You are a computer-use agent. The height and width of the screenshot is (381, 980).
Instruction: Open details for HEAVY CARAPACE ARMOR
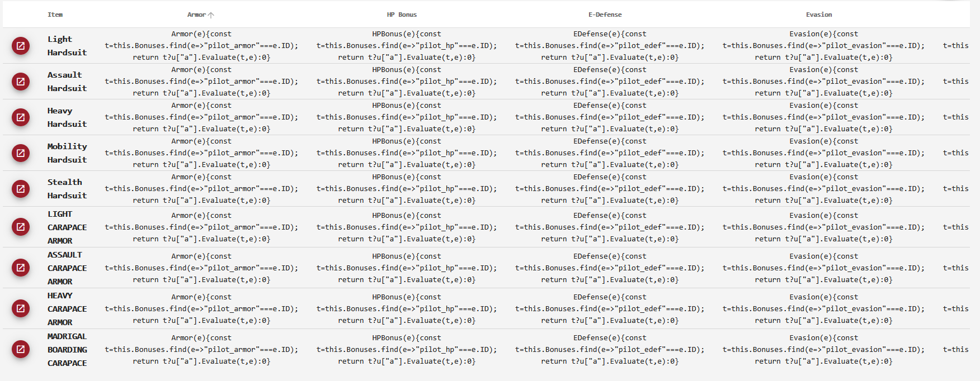pyautogui.click(x=21, y=308)
